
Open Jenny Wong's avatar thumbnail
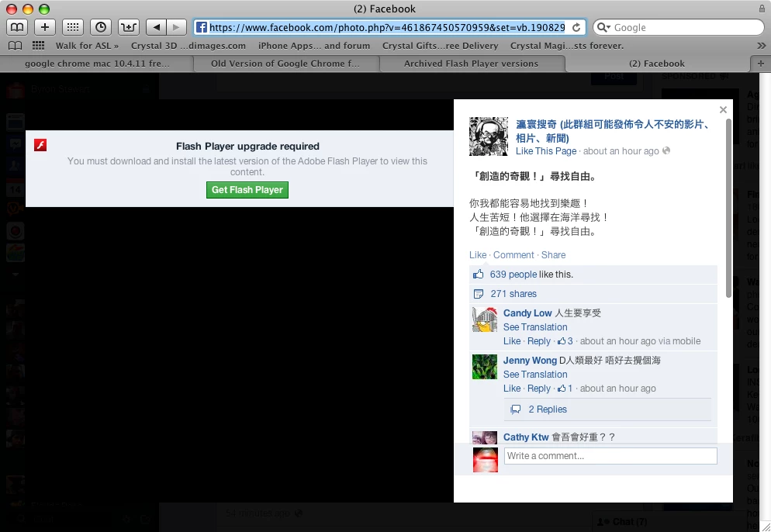[x=485, y=367]
